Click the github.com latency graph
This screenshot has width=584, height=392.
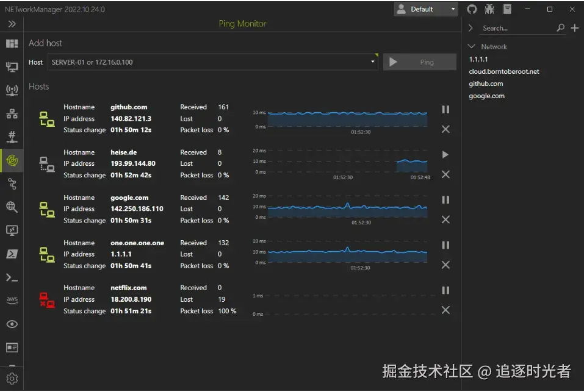347,119
